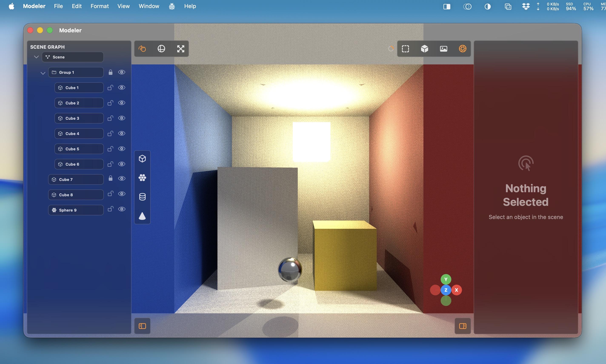Click the CPU 57% menu bar indicator

point(588,6)
